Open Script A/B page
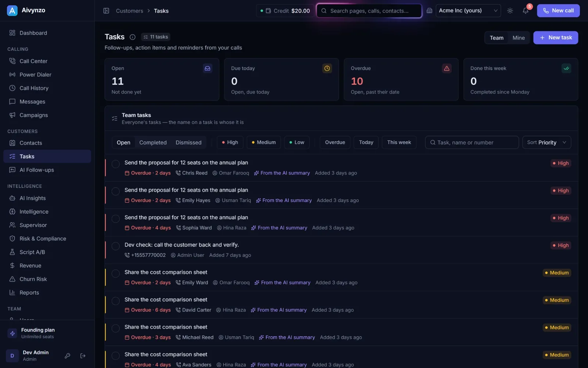The height and width of the screenshot is (368, 588). [x=47, y=252]
